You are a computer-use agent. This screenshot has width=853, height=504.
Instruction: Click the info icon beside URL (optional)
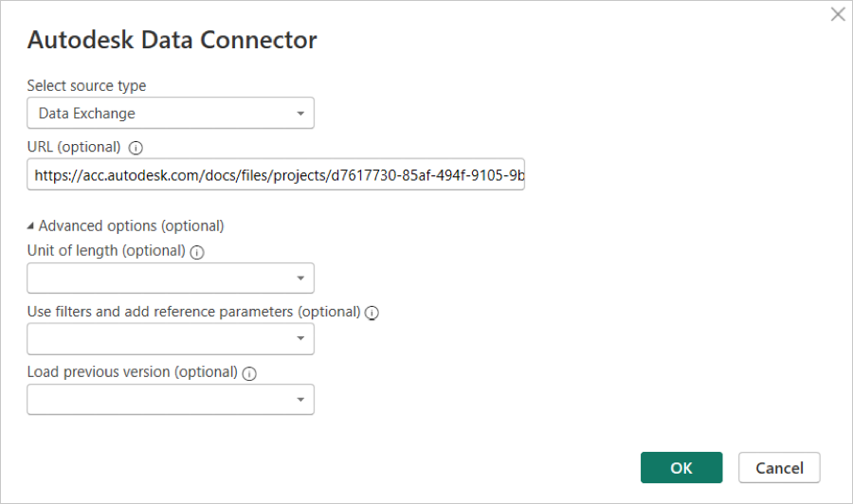[x=135, y=148]
